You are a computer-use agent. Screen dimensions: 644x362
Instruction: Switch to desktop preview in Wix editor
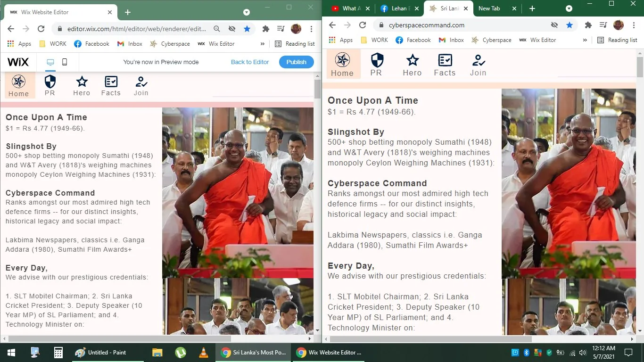50,62
